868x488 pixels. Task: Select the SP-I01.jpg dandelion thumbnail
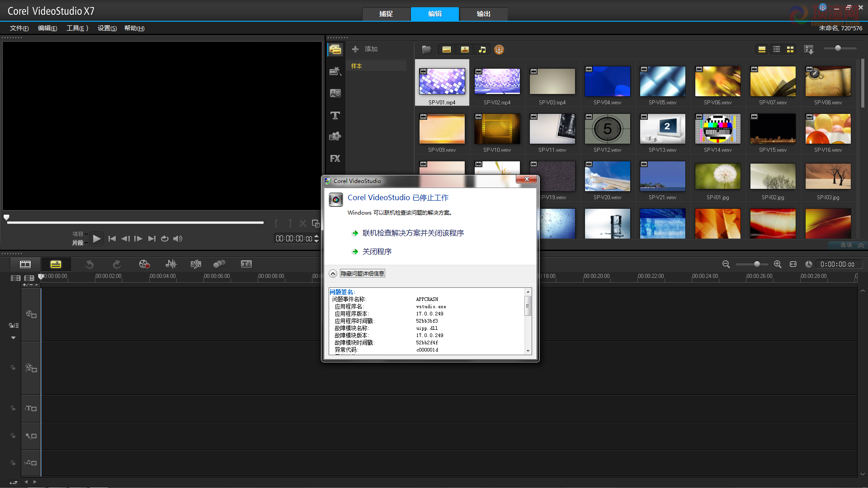pos(718,176)
